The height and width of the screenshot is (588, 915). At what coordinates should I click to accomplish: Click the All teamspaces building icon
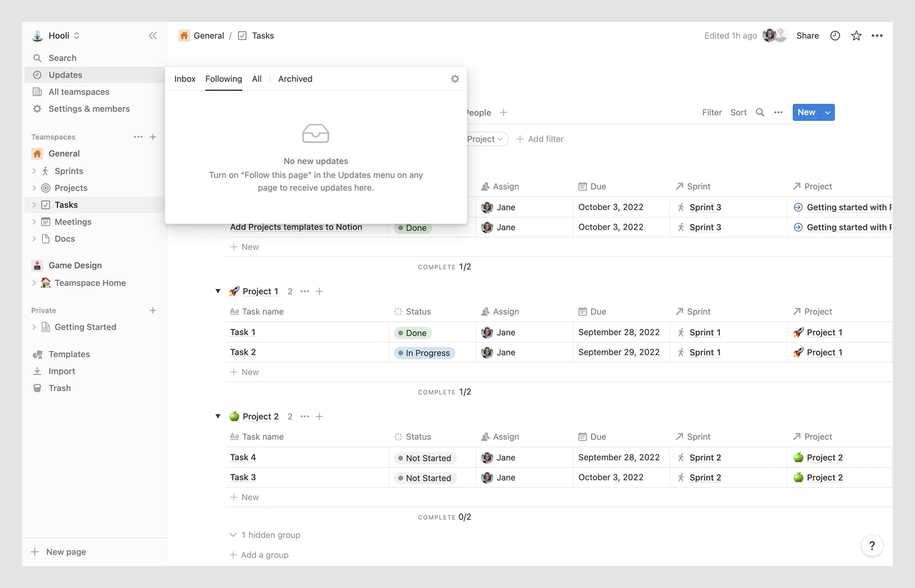point(37,92)
